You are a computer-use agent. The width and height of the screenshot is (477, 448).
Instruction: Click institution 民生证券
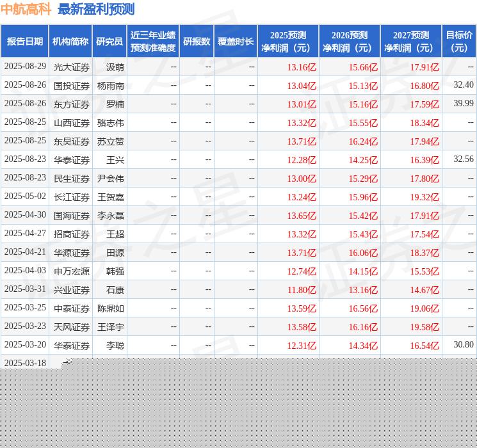(x=72, y=179)
